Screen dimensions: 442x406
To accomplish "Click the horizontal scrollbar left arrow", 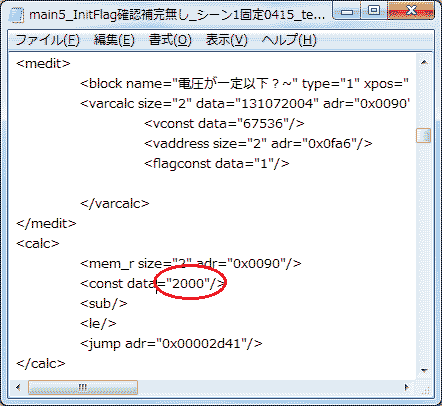I will pyautogui.click(x=18, y=387).
